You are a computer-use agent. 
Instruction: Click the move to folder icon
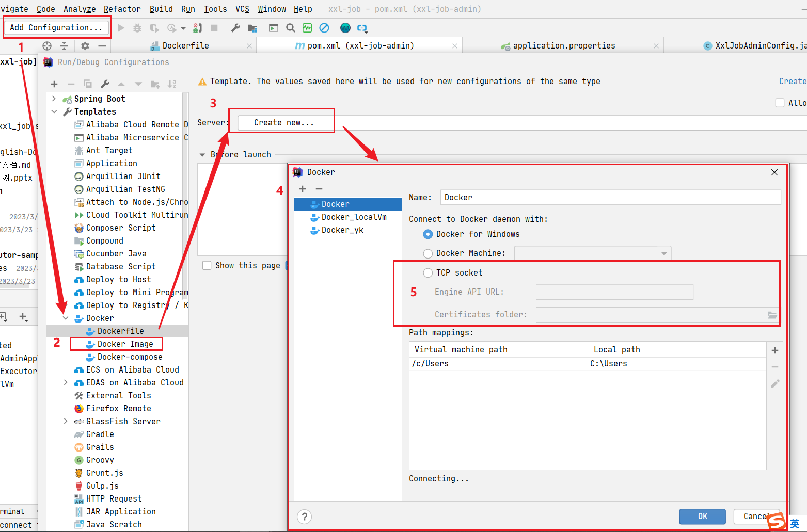(155, 84)
